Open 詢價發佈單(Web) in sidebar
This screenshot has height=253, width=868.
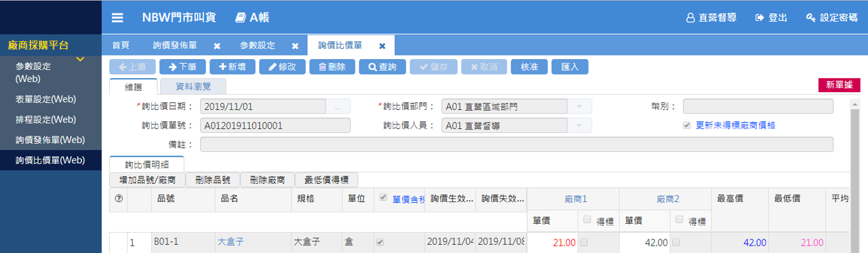coord(51,140)
